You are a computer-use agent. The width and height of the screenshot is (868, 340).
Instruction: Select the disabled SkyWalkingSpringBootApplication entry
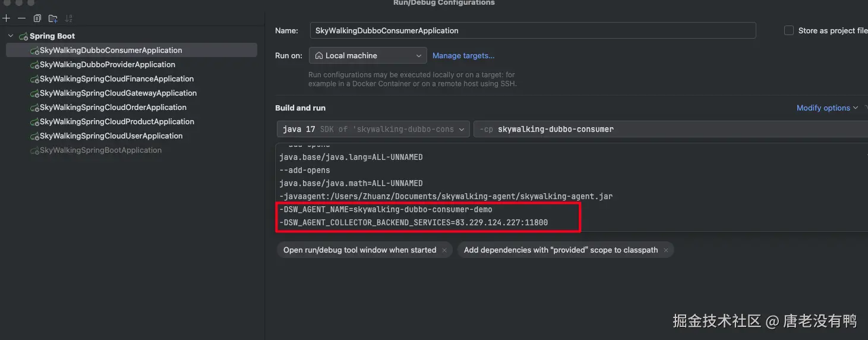coord(100,150)
